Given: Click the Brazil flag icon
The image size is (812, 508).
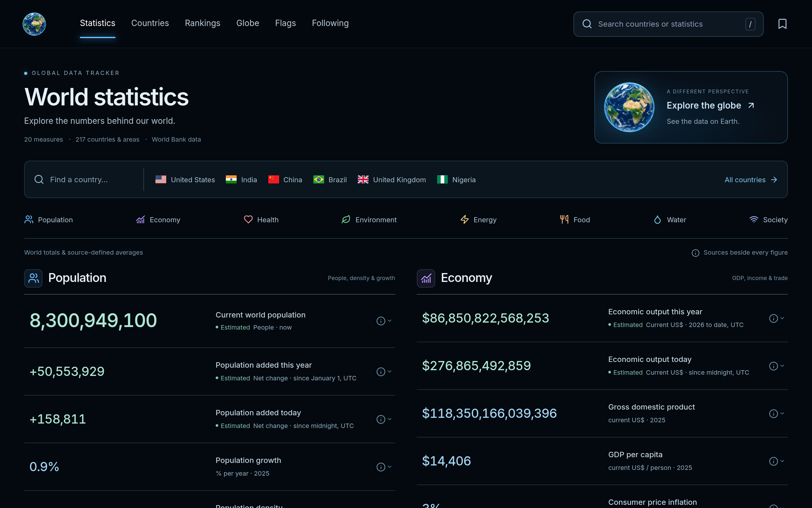Looking at the screenshot, I should tap(318, 180).
